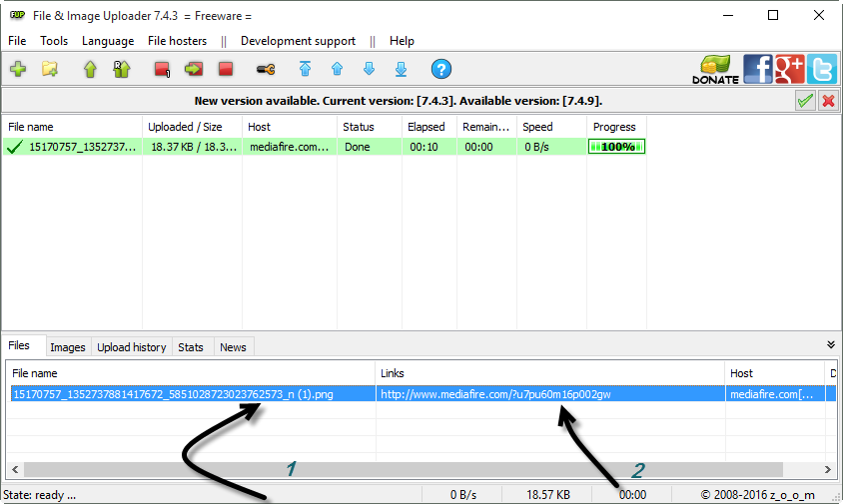Open the File hosters menu
The height and width of the screenshot is (504, 843).
[x=177, y=41]
